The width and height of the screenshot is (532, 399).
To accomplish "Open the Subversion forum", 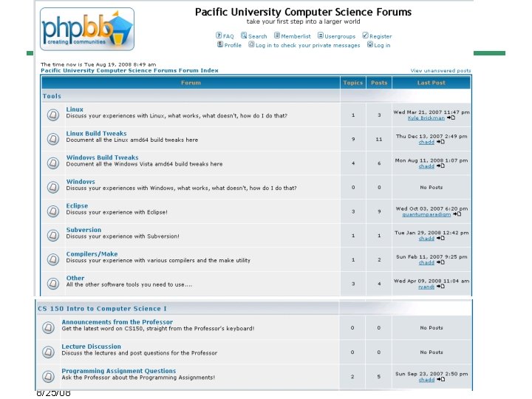I will pos(83,230).
